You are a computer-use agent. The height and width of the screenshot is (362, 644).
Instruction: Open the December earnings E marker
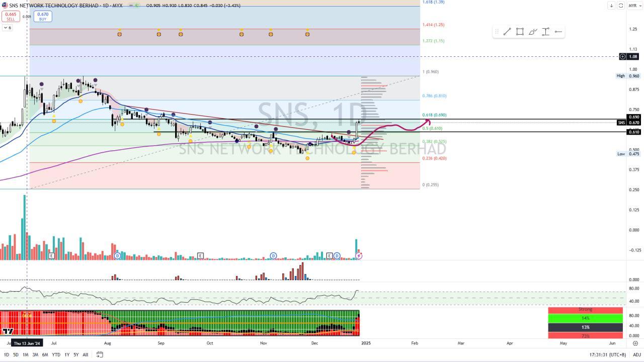pyautogui.click(x=330, y=256)
